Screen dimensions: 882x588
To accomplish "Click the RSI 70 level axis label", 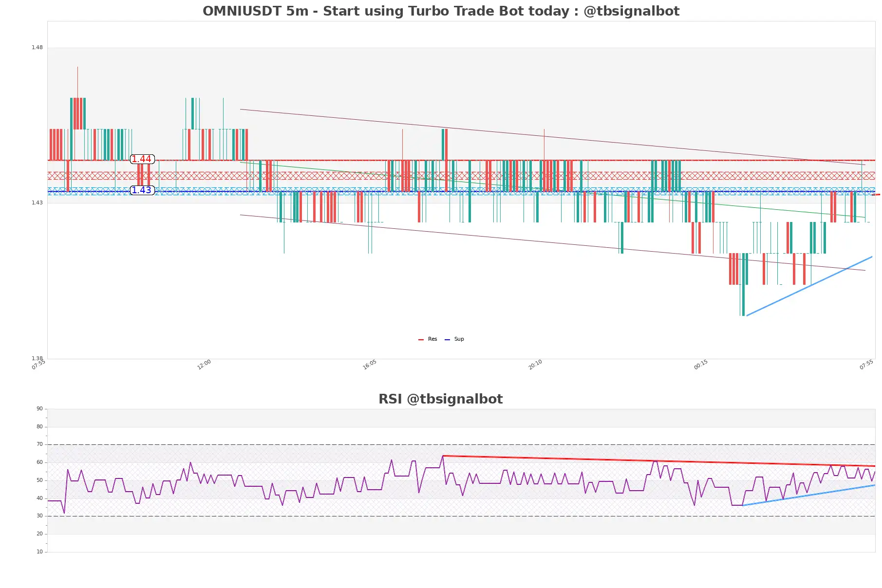I will coord(39,444).
